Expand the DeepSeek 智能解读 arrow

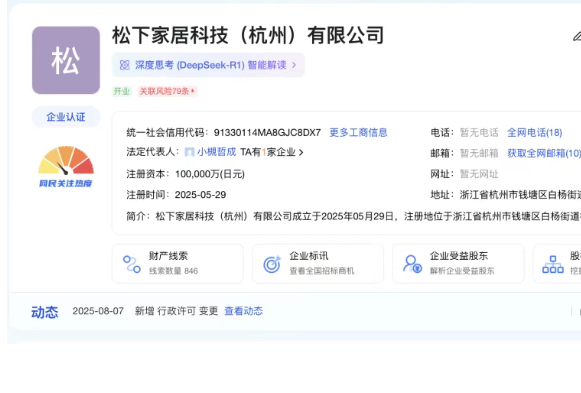(294, 65)
